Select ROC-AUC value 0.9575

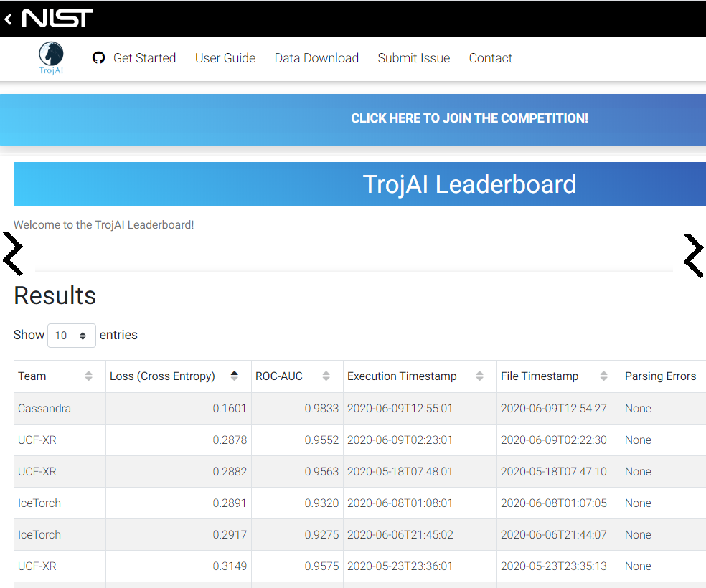click(321, 566)
